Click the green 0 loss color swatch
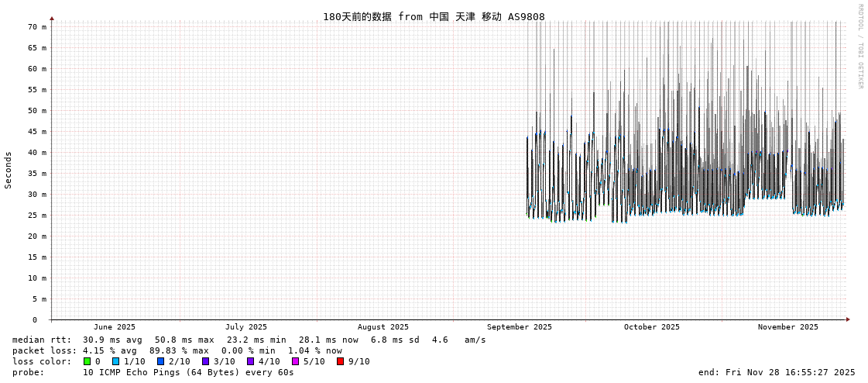This screenshot has width=868, height=383. pyautogui.click(x=87, y=361)
